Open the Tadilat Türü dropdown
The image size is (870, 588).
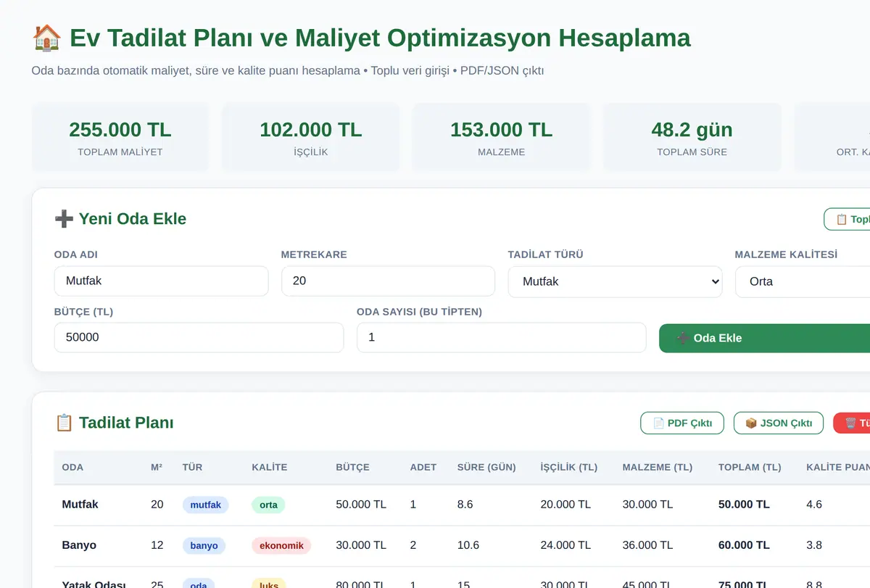click(615, 281)
